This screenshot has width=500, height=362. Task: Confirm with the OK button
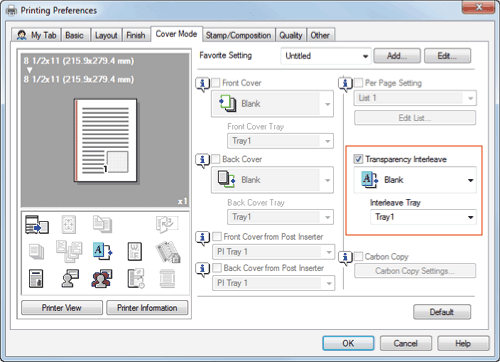(x=348, y=343)
